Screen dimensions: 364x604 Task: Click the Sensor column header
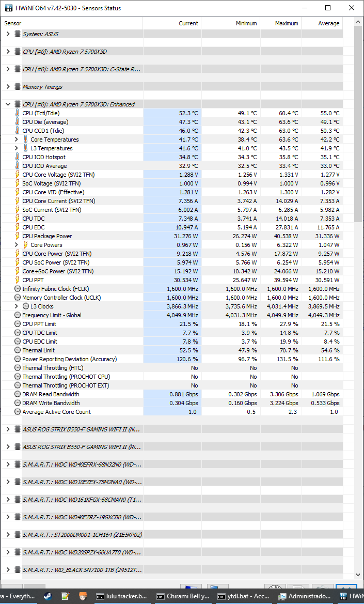[72, 23]
